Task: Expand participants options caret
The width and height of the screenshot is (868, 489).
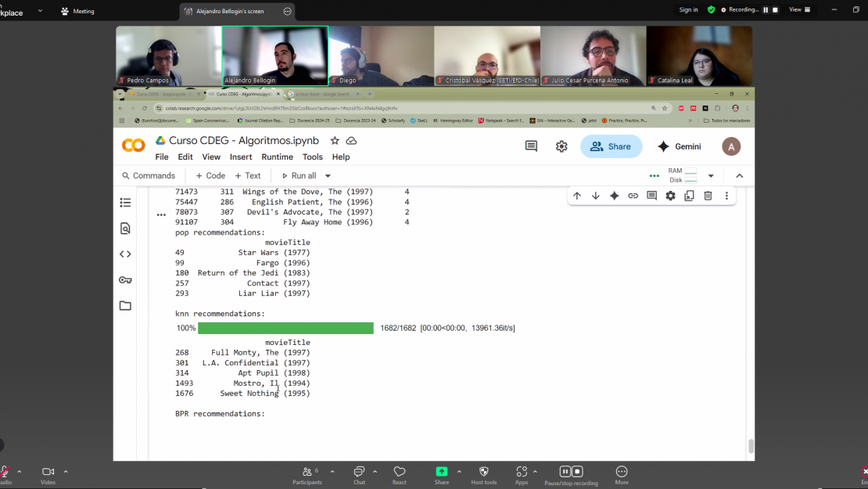Action: point(332,472)
